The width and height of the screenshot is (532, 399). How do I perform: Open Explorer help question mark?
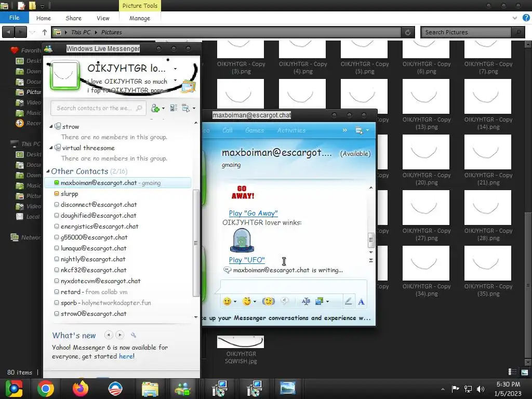526,18
